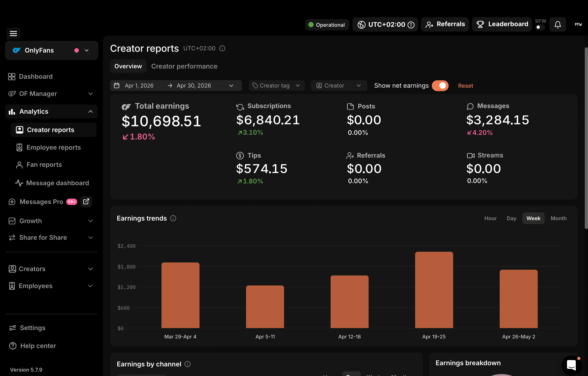Toggle the SFW mode switch

pyautogui.click(x=540, y=27)
